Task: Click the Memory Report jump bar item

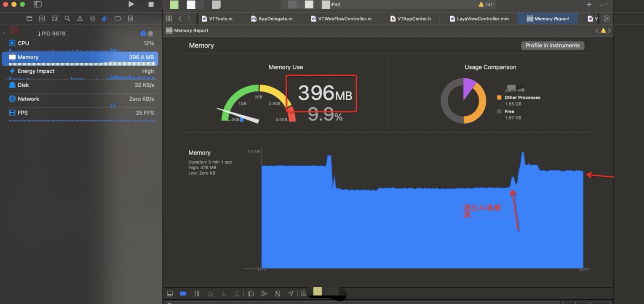Action: click(187, 30)
